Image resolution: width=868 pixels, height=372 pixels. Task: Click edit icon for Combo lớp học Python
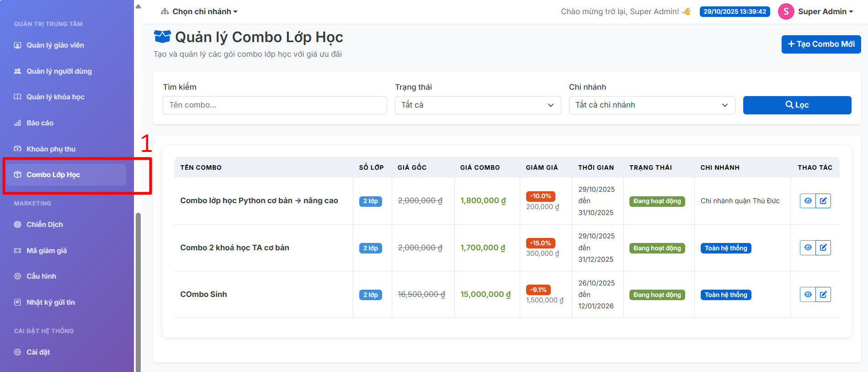(x=823, y=201)
